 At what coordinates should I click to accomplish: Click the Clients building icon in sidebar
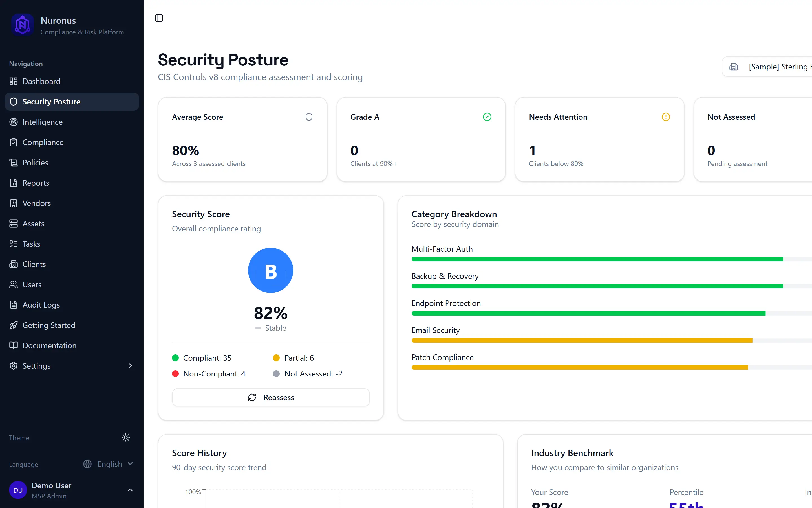coord(14,264)
